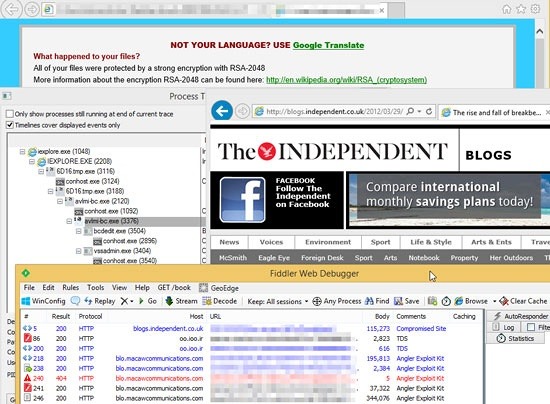
Task: Open the Fiddler Tools menu
Action: point(95,288)
